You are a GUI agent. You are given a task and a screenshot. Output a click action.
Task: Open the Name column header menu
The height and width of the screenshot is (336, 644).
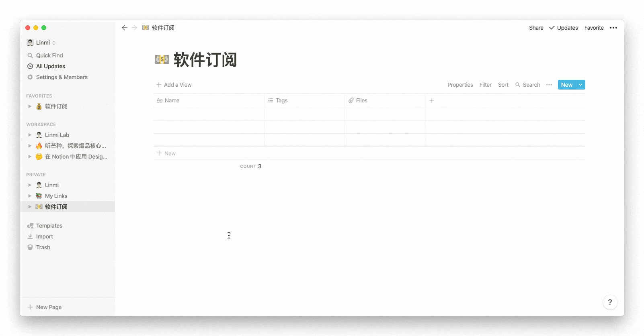tap(209, 100)
